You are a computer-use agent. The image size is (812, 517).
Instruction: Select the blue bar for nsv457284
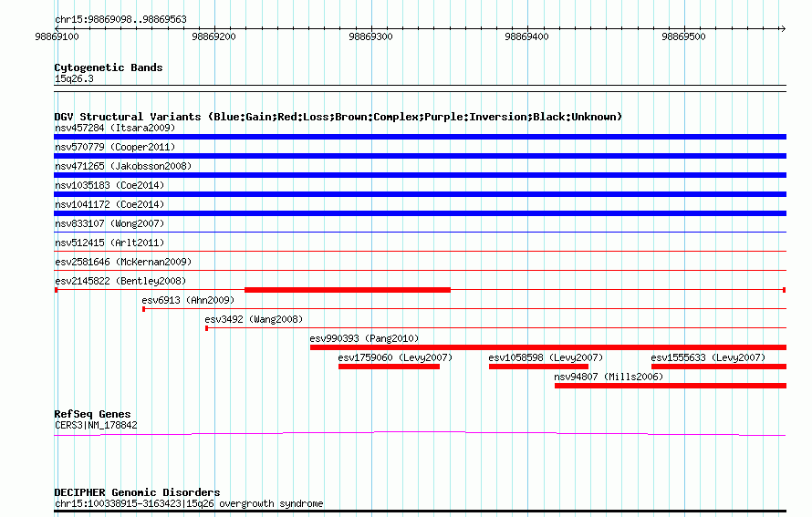point(420,137)
